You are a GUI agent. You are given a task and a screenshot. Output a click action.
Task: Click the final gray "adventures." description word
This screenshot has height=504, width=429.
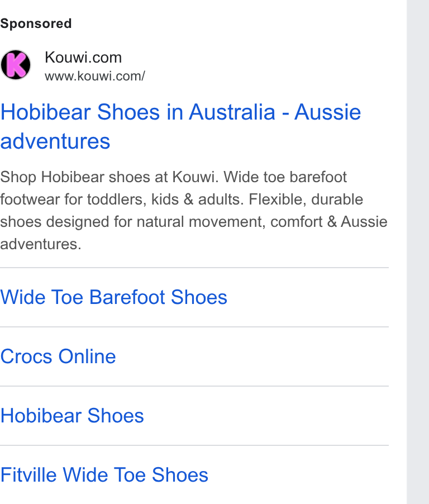coord(40,244)
